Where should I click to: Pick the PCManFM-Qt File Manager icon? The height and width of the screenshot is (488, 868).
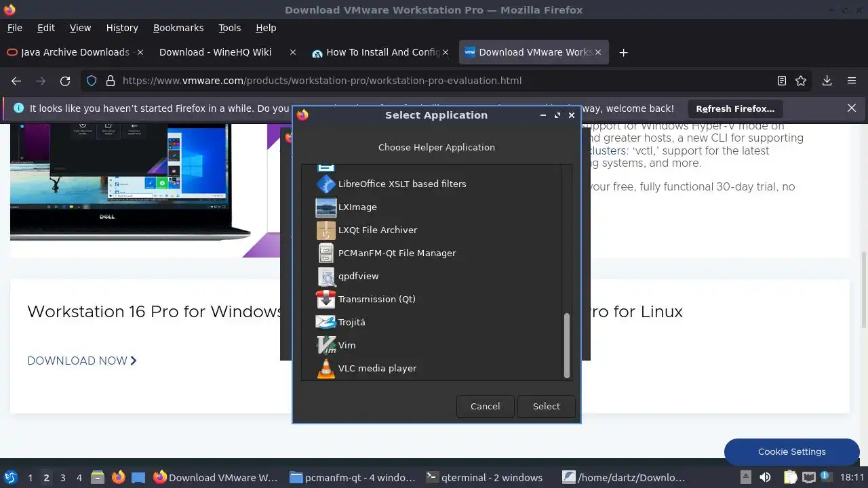pos(326,253)
